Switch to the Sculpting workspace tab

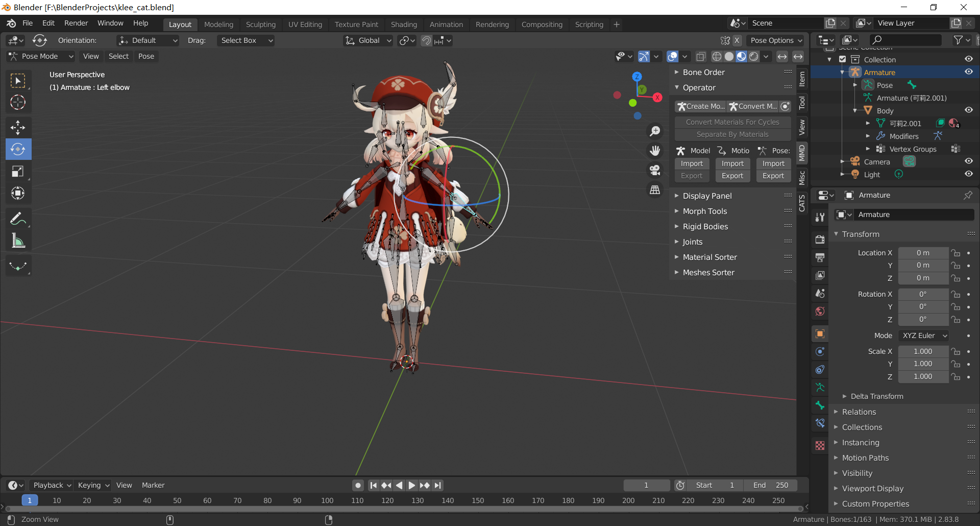click(260, 25)
